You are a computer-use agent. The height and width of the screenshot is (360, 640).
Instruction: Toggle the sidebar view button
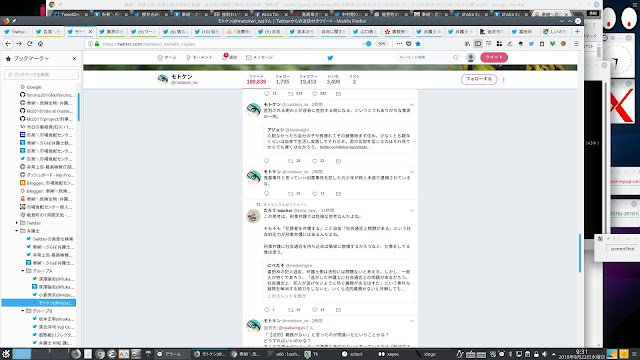(478, 44)
